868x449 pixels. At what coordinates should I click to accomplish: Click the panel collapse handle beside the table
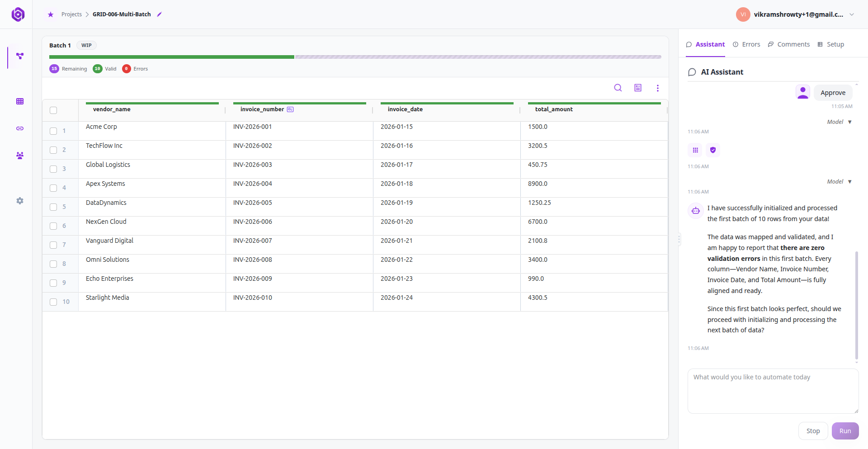pos(679,239)
